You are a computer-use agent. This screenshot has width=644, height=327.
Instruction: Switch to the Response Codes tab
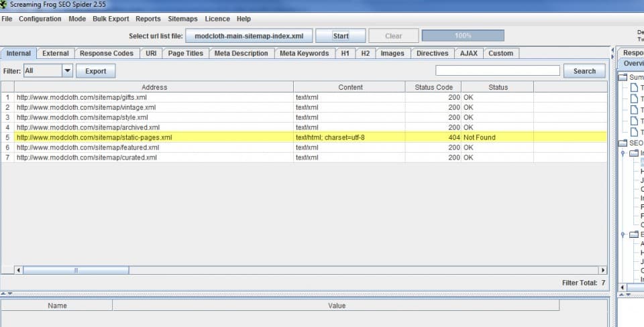click(107, 54)
